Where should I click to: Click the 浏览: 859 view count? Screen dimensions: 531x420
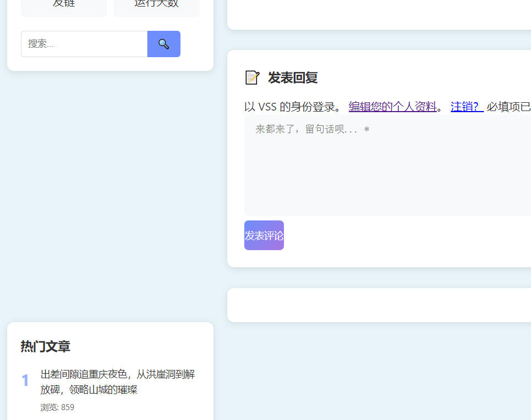[x=57, y=407]
